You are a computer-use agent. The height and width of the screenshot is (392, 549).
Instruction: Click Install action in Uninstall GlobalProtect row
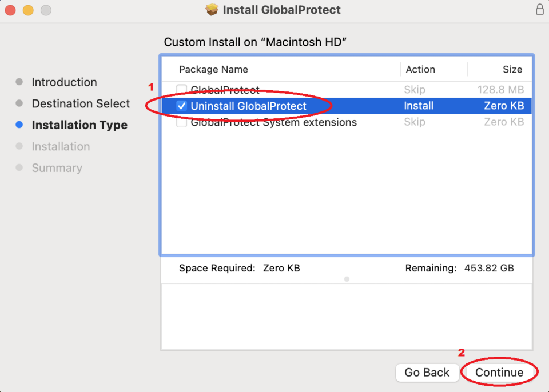pyautogui.click(x=419, y=106)
